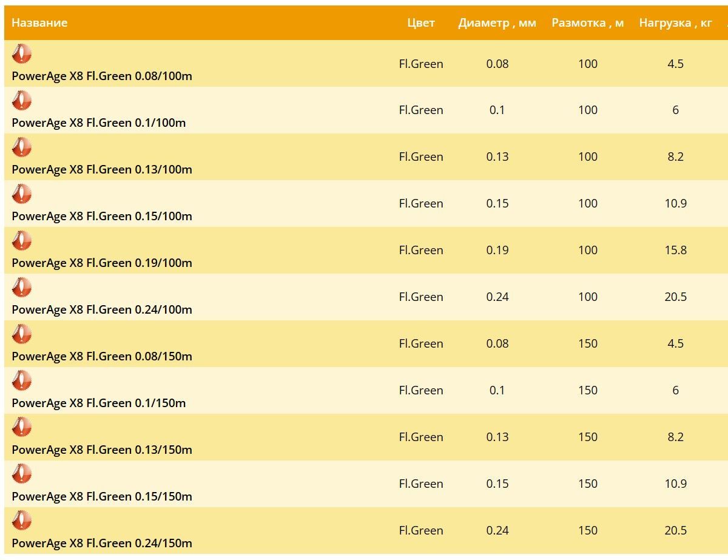Click the product icon for PowerAge X8 0.08/100m
728x560 pixels.
(22, 54)
